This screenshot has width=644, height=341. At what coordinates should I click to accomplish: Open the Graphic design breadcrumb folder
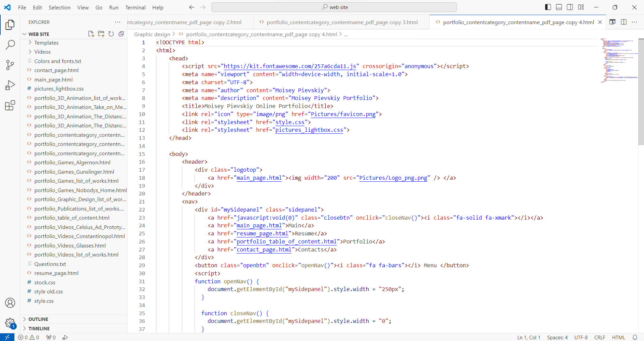(152, 34)
